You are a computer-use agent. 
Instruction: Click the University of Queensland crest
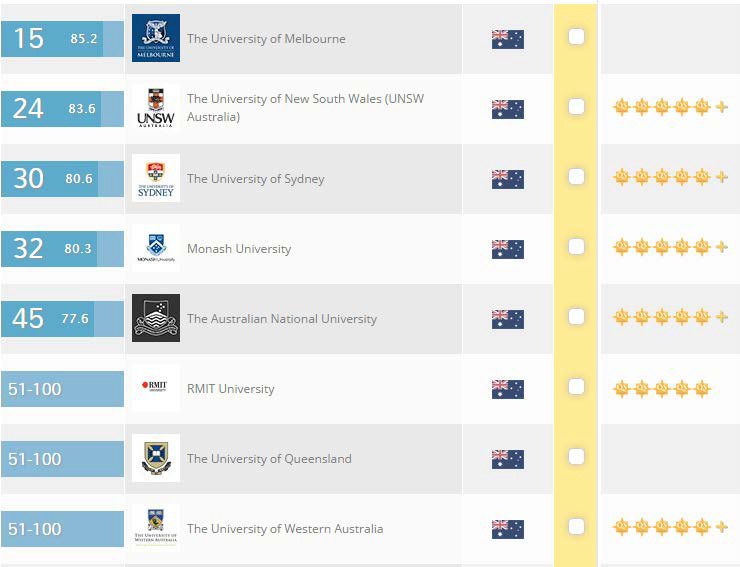point(156,458)
